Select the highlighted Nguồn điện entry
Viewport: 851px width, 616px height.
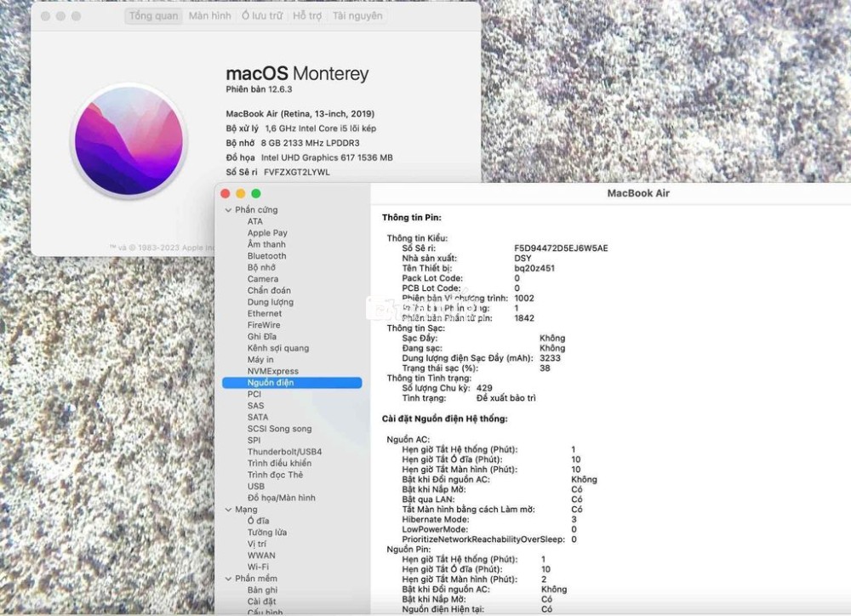tap(292, 383)
